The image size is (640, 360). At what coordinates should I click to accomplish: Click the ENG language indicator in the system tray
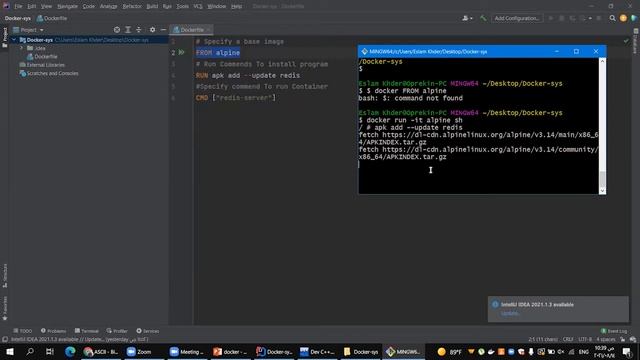(584, 351)
